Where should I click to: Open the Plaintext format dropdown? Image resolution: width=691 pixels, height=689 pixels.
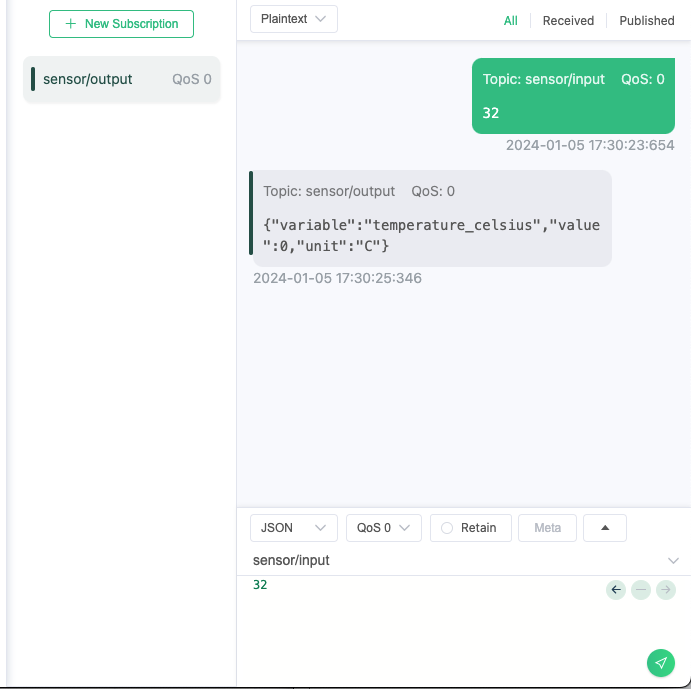tap(294, 19)
